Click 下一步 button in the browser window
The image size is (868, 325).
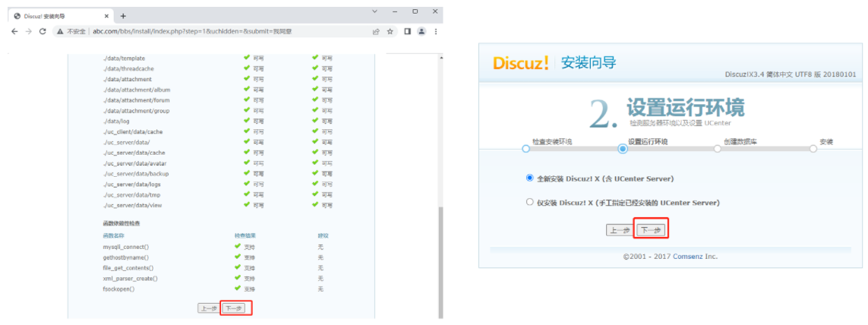click(234, 308)
